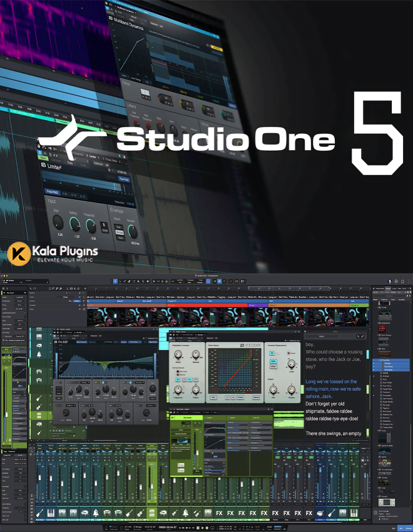
Task: Click the checkmark button in lyrics panel
Action: click(363, 336)
